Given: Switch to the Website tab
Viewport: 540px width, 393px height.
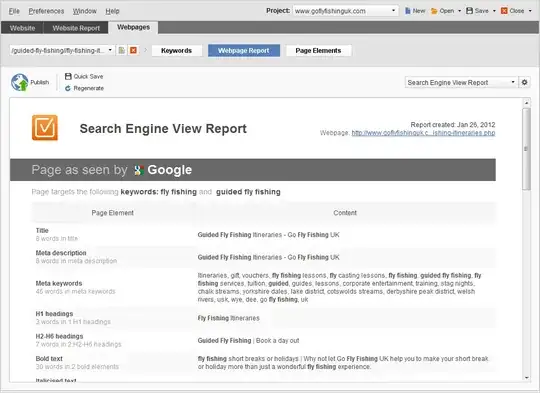Looking at the screenshot, I should click(22, 28).
